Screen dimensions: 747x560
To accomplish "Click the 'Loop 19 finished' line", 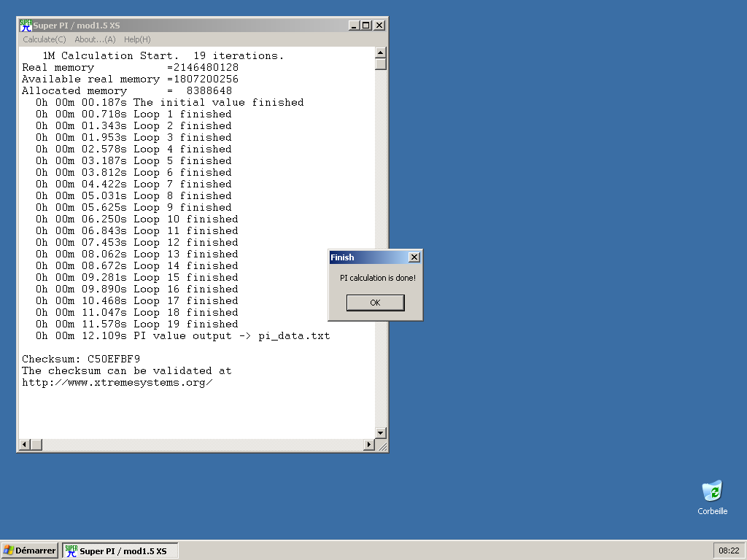I will tap(136, 324).
